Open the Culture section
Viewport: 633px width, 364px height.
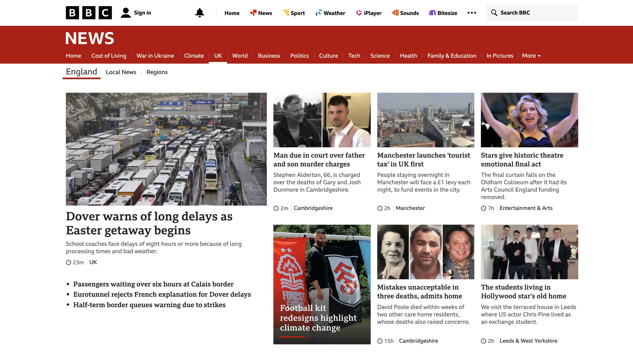point(328,56)
